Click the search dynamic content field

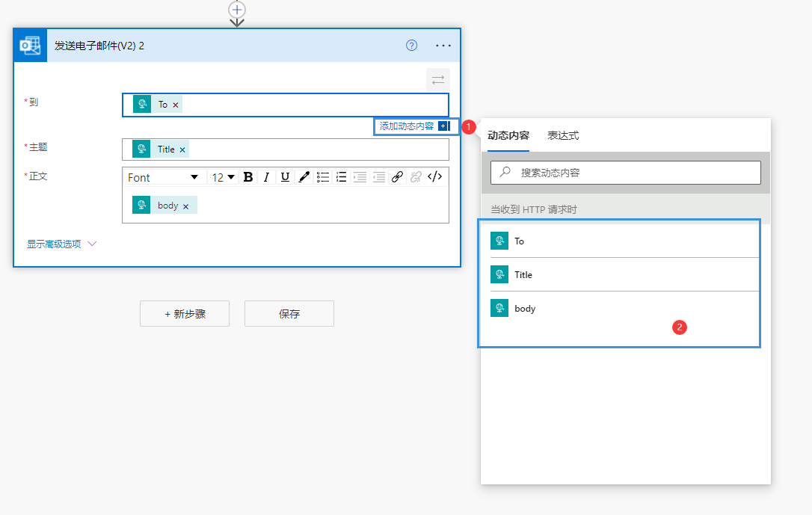point(626,173)
